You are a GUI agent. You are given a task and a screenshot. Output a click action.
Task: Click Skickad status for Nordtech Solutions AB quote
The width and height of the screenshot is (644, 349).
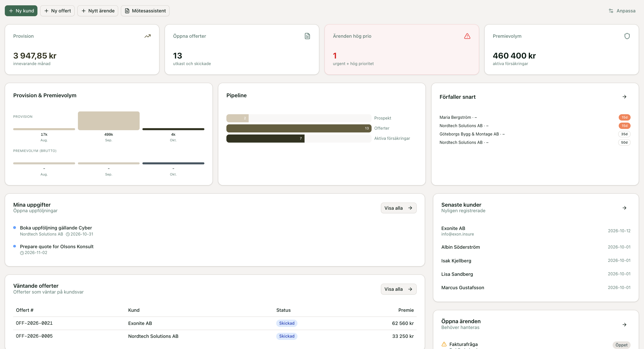[x=287, y=336]
